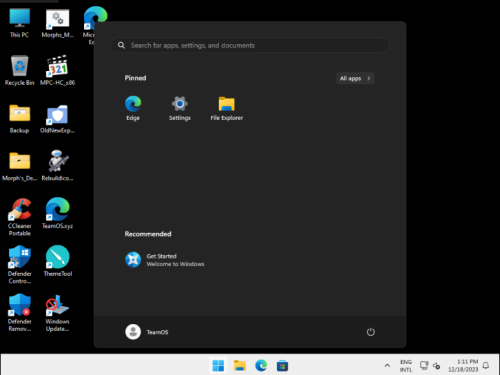500x375 pixels.
Task: Open the notifications bell icon
Action: pyautogui.click(x=486, y=366)
